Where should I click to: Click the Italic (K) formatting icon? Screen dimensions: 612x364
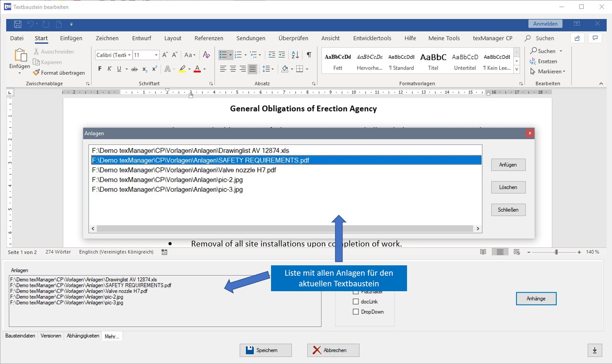tap(109, 69)
